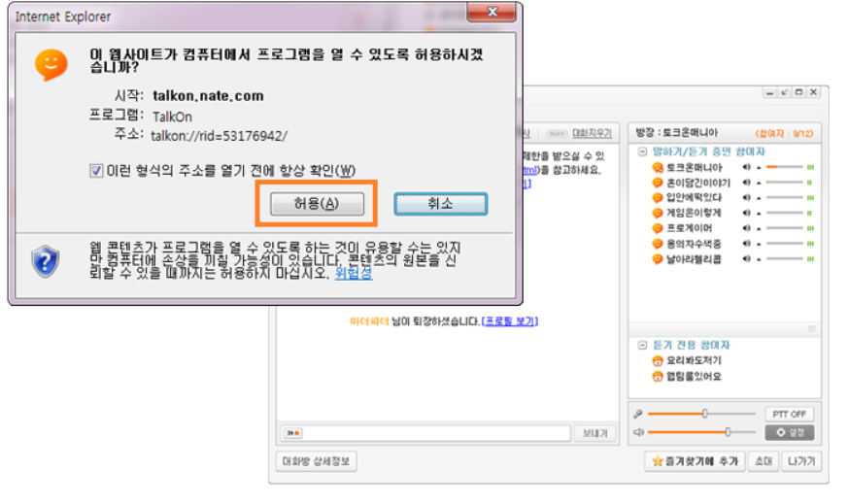Click the TalkOn window compact-mode arrow button
Image resolution: width=849 pixels, height=504 pixels.
(784, 92)
